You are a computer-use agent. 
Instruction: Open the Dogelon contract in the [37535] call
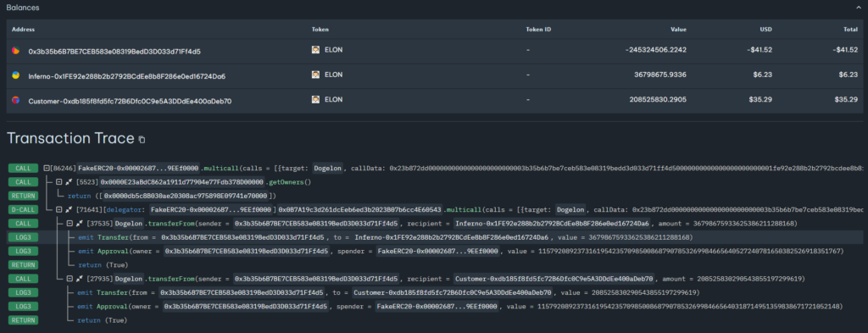(x=130, y=224)
